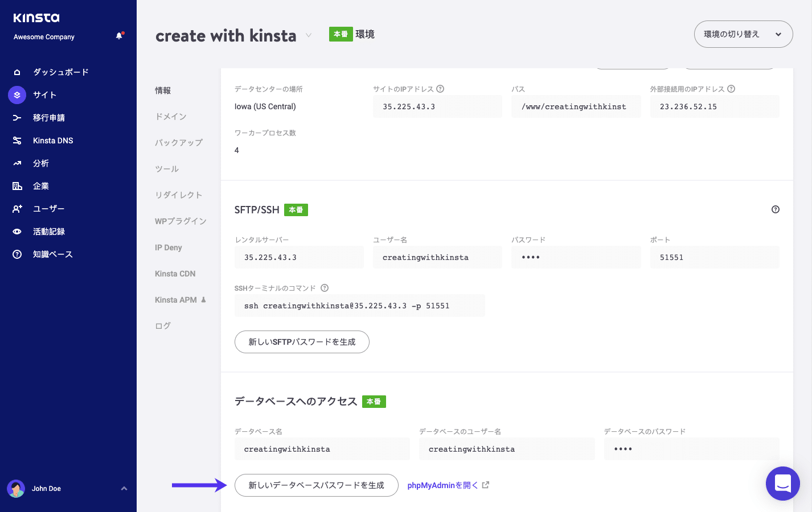This screenshot has width=812, height=512.
Task: Select the サイト sidebar icon
Action: click(17, 94)
